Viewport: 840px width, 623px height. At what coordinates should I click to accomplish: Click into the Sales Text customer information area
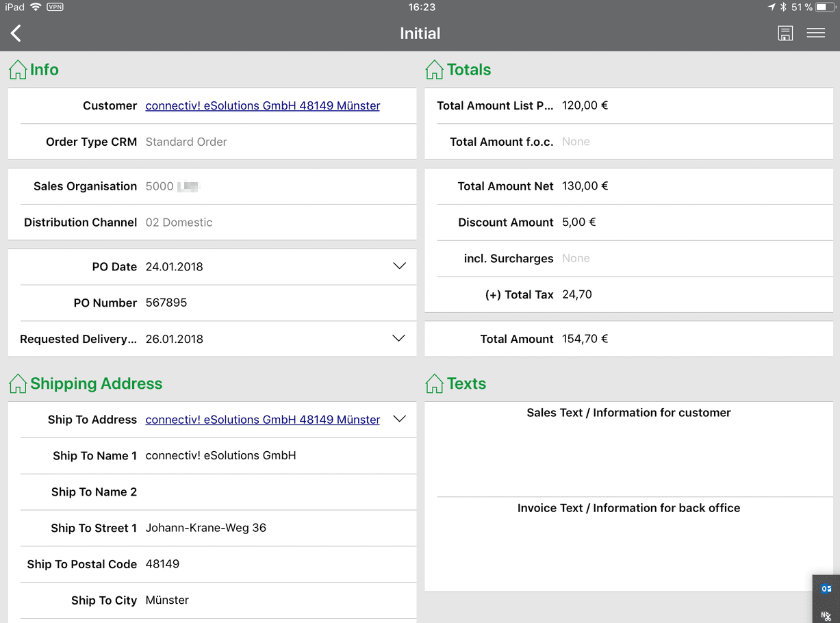pos(628,455)
